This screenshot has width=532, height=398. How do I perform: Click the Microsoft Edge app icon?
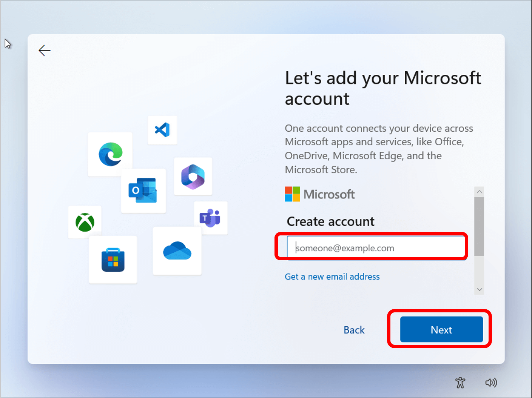pyautogui.click(x=111, y=154)
